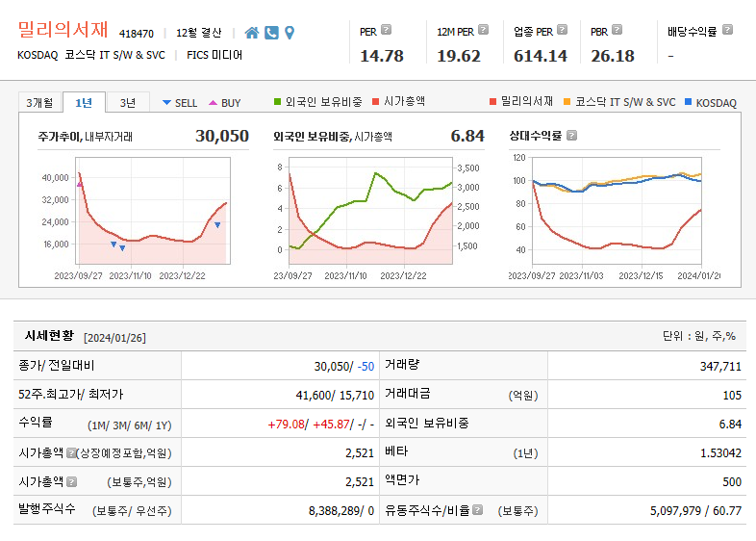The width and height of the screenshot is (756, 541).
Task: Open help icon next to PER
Action: [387, 30]
